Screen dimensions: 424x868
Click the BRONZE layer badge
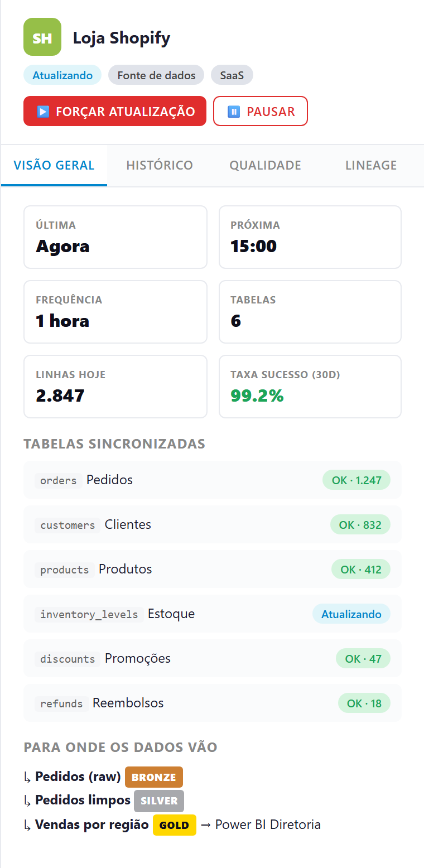coord(154,777)
